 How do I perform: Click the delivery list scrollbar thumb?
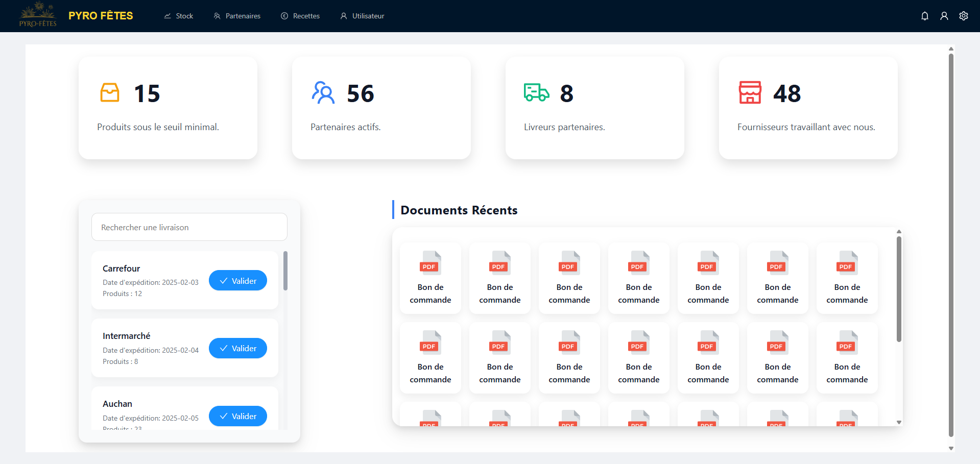pos(285,271)
